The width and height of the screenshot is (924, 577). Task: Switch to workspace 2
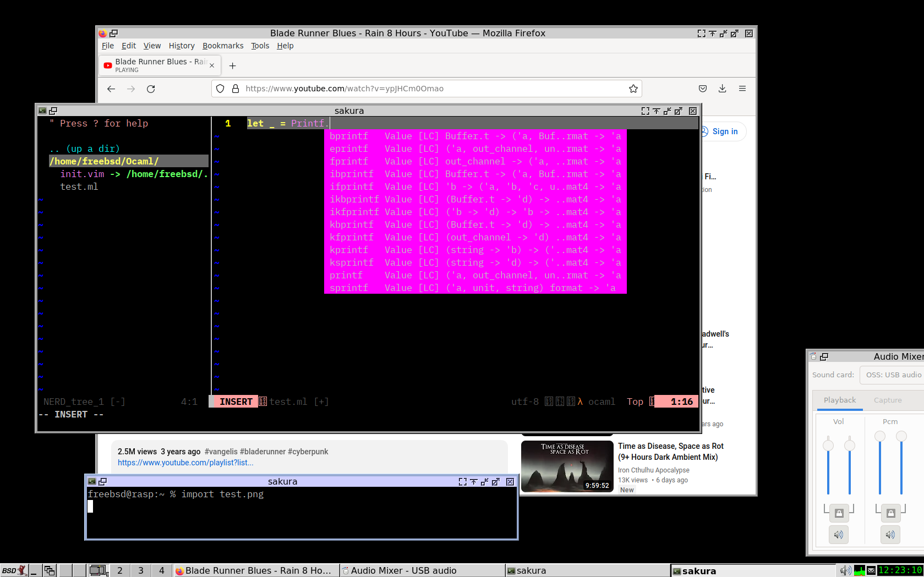120,570
